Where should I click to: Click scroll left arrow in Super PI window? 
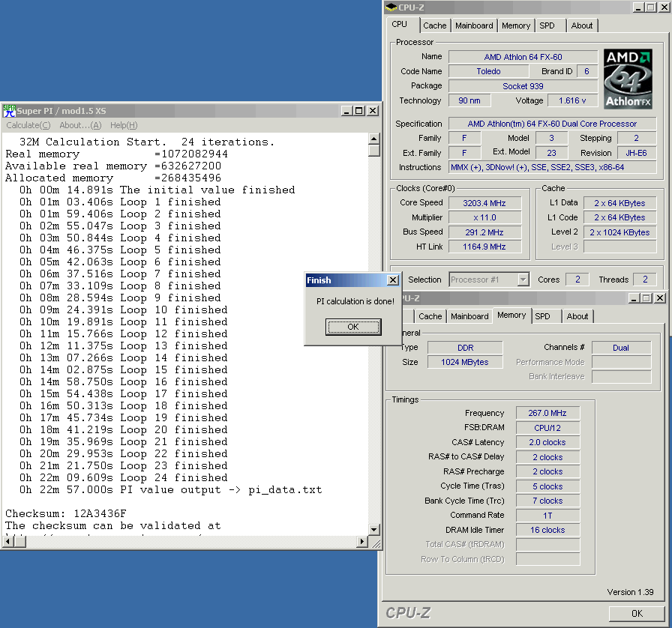[7, 542]
